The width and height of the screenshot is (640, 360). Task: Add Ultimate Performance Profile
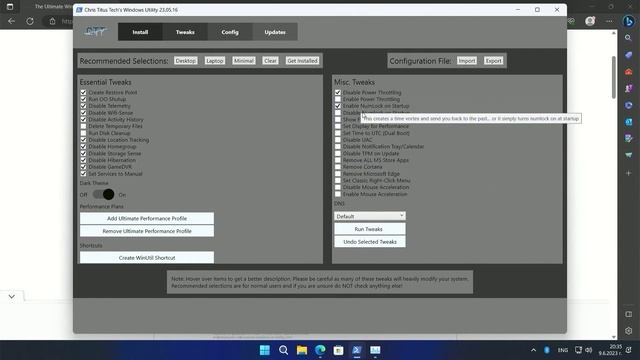147,218
